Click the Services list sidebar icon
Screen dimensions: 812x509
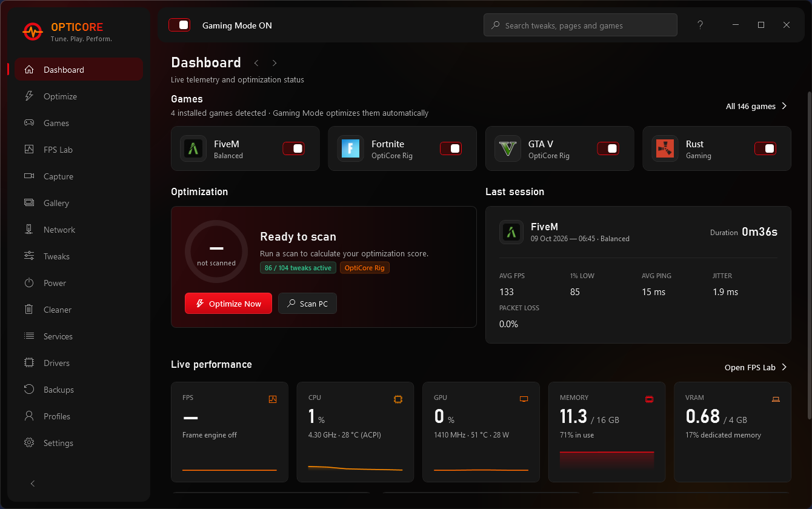29,336
